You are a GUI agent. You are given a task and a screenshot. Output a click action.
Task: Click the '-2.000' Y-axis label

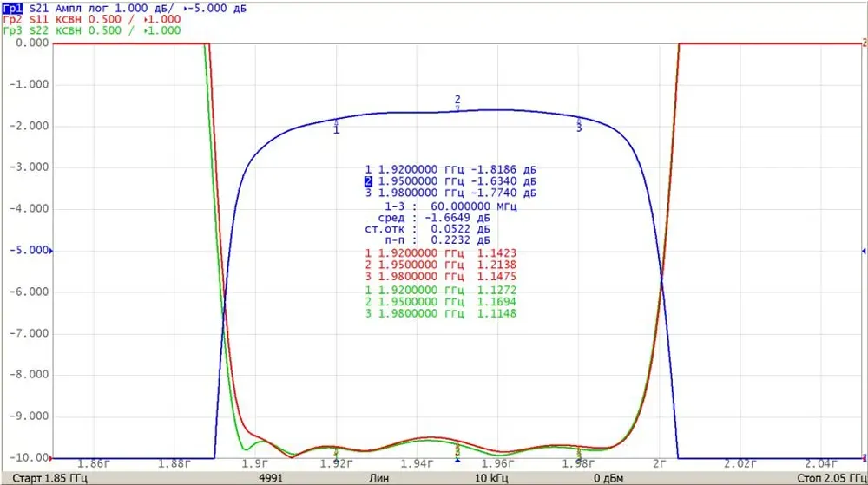pyautogui.click(x=29, y=126)
